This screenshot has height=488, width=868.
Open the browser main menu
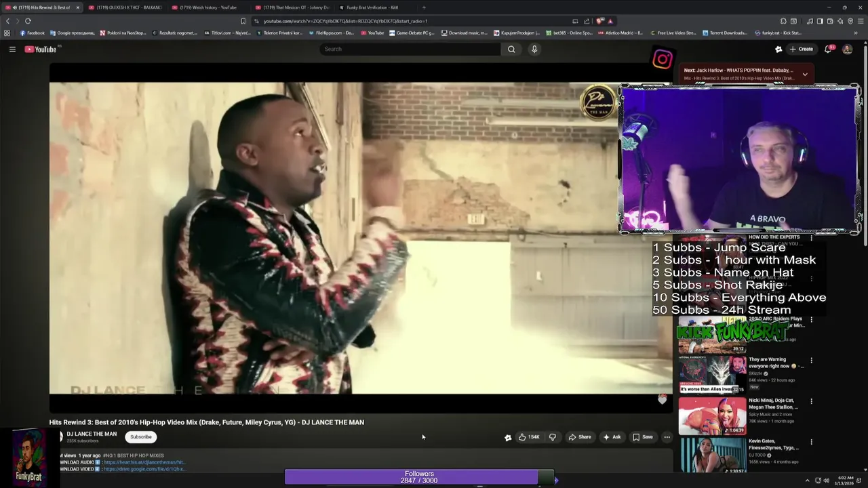pos(861,21)
